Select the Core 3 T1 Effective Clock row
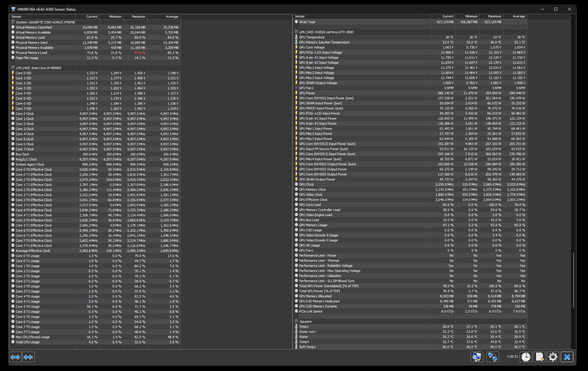Image resolution: width=588 pixels, height=371 pixels. click(x=95, y=205)
